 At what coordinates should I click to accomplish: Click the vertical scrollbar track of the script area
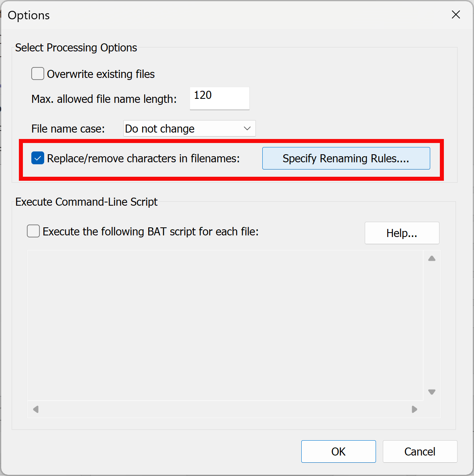point(431,325)
